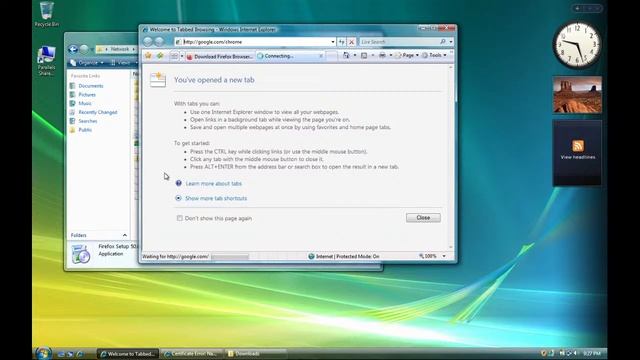This screenshot has width=640, height=360.
Task: Click the address bar URL field
Action: (x=255, y=42)
